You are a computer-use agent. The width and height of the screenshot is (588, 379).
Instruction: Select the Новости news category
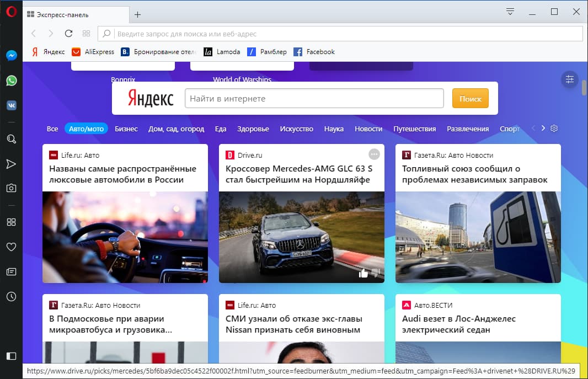click(368, 129)
